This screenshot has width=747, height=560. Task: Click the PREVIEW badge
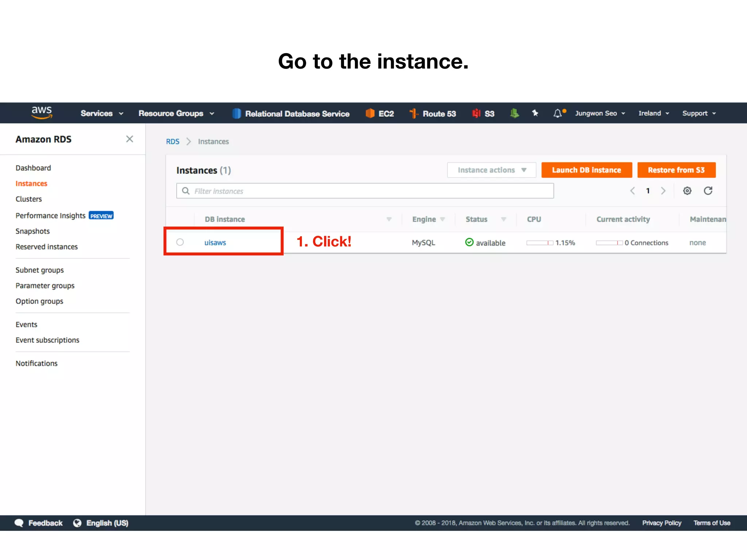pyautogui.click(x=101, y=216)
